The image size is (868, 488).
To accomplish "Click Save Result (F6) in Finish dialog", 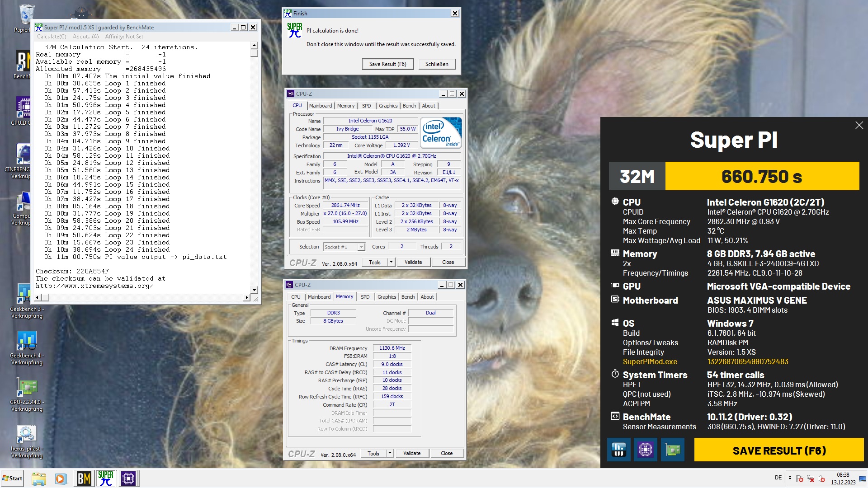I will pos(387,64).
